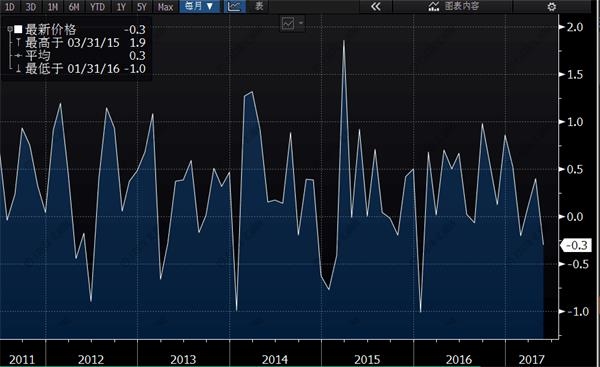Click the 2016 x-axis label
This screenshot has width=600, height=367.
click(x=459, y=360)
